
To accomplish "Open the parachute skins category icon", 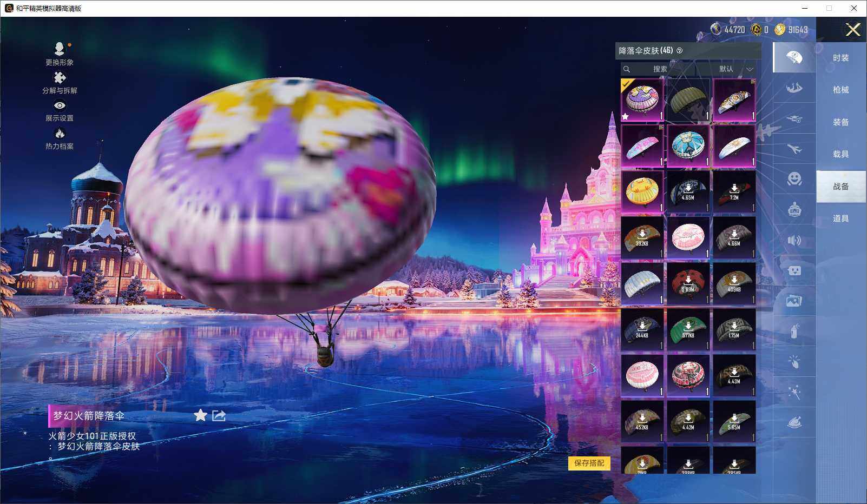I will pos(794,57).
